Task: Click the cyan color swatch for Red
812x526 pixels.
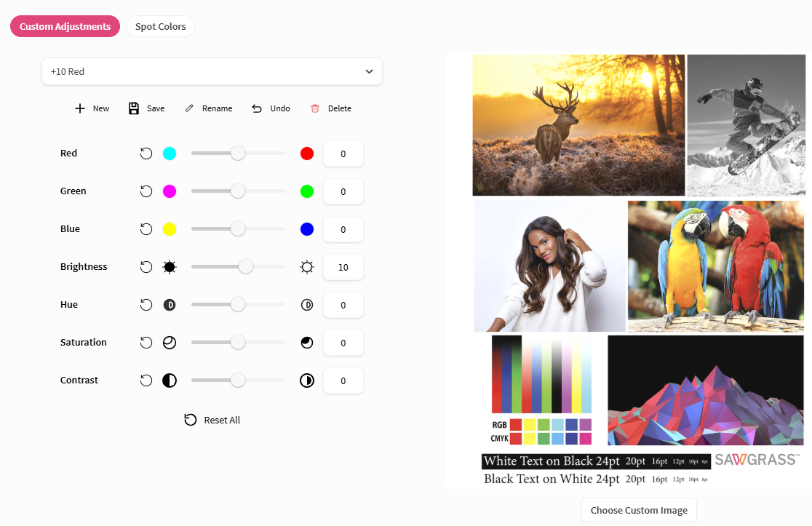Action: click(x=170, y=154)
